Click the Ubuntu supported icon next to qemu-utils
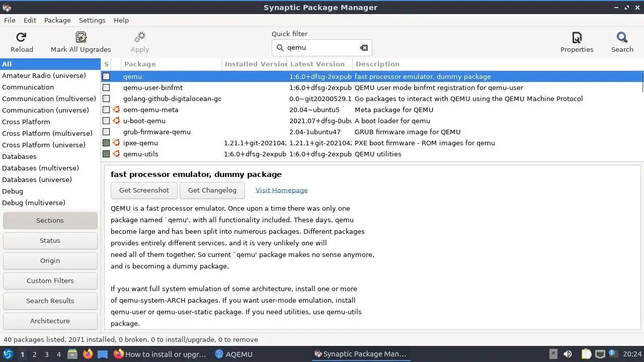 point(116,154)
